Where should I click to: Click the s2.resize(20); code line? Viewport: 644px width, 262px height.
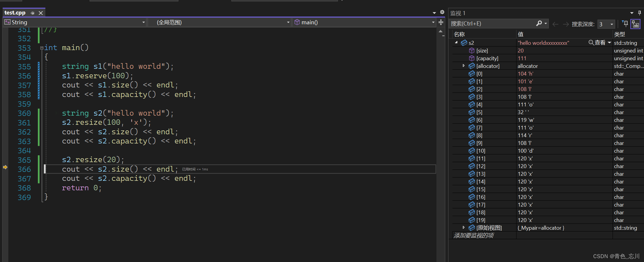(93, 160)
